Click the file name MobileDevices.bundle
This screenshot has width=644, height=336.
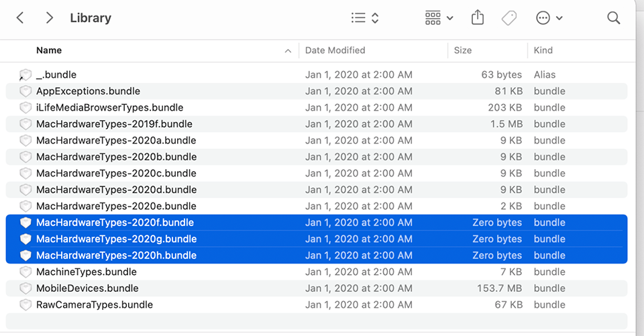[87, 288]
